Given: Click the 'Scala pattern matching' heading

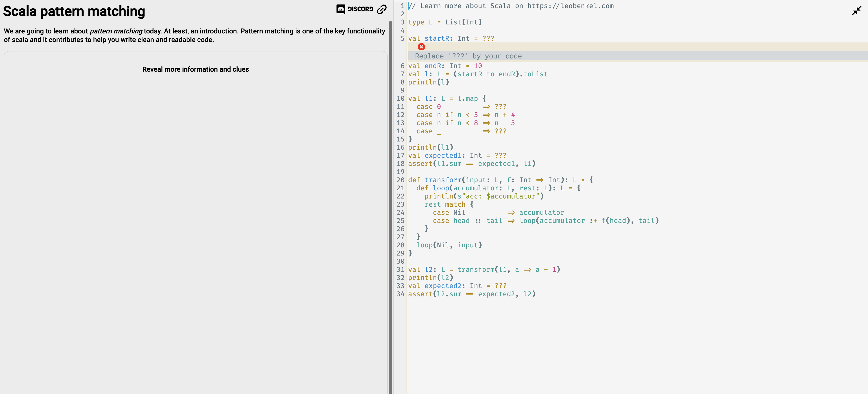Looking at the screenshot, I should (74, 12).
